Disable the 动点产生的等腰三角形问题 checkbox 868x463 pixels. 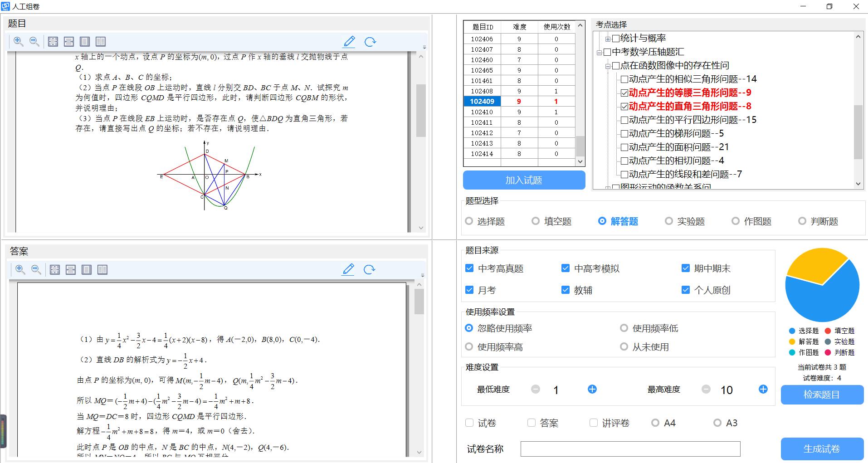[624, 93]
